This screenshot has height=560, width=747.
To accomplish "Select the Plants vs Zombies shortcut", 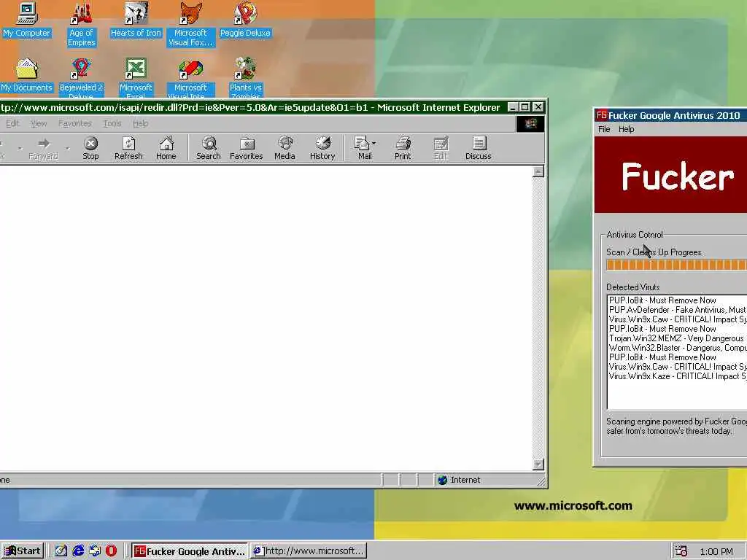I will (x=245, y=78).
